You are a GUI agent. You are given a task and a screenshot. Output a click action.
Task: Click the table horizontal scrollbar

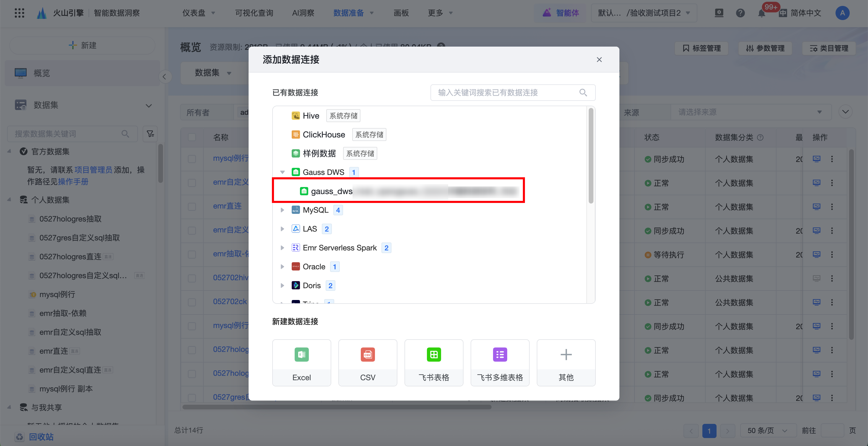point(337,407)
